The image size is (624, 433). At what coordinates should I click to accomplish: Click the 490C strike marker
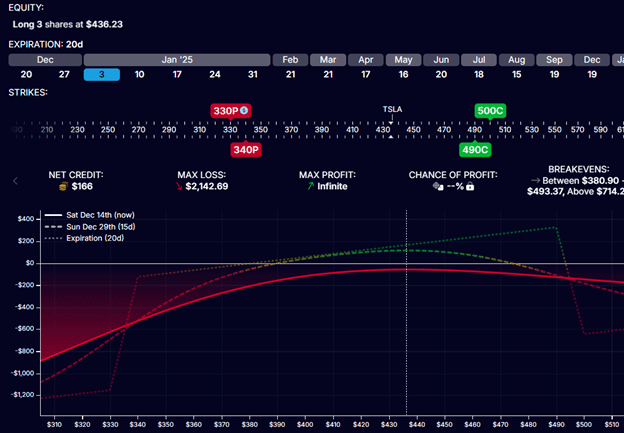coord(474,149)
